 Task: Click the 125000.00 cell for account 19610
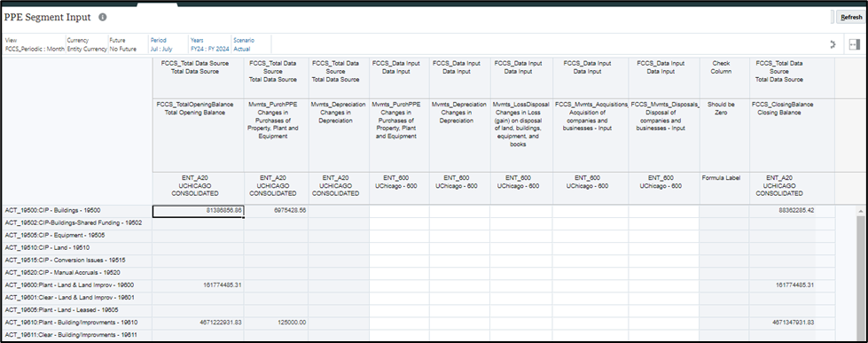tap(277, 323)
